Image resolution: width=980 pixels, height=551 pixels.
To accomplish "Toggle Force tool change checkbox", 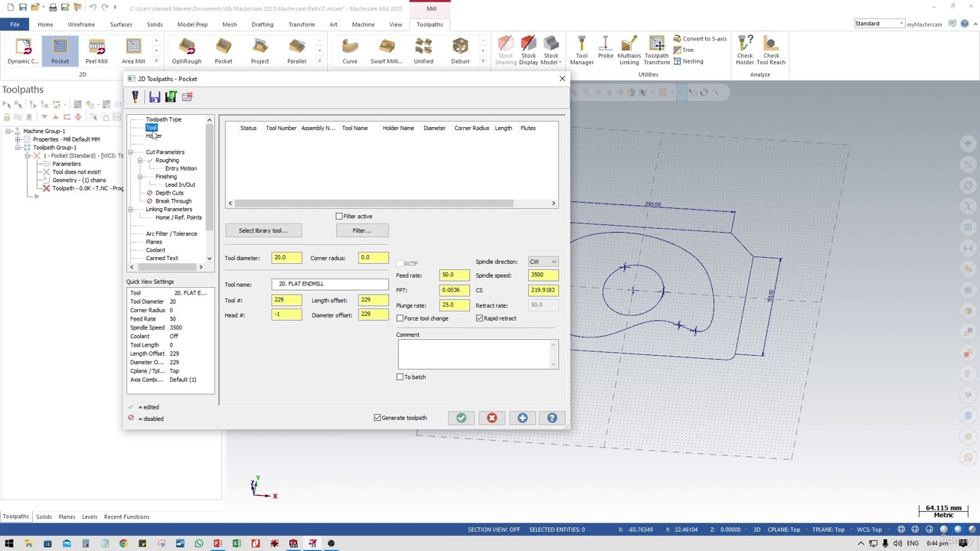I will [x=400, y=318].
